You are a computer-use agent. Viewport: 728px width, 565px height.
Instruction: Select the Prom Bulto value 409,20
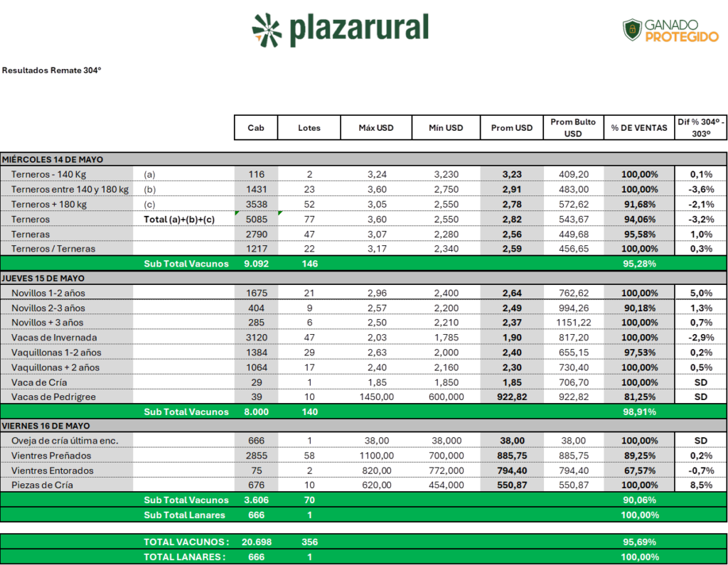574,175
